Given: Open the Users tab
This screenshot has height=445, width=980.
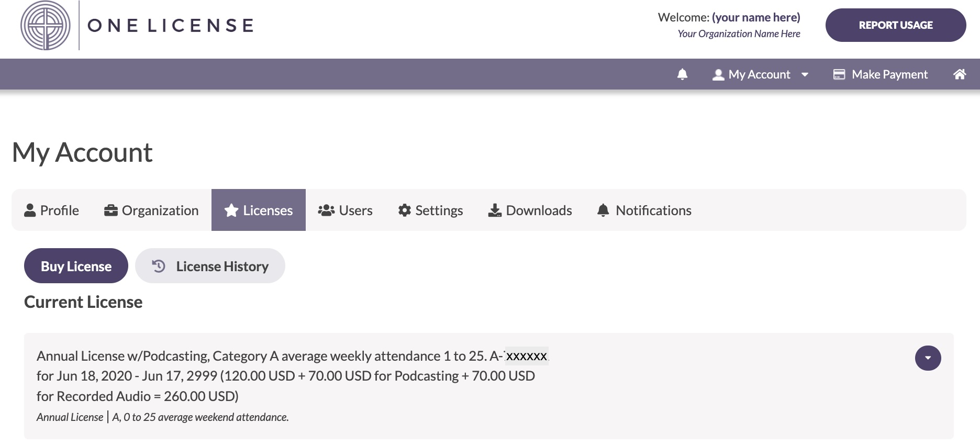Looking at the screenshot, I should [346, 210].
